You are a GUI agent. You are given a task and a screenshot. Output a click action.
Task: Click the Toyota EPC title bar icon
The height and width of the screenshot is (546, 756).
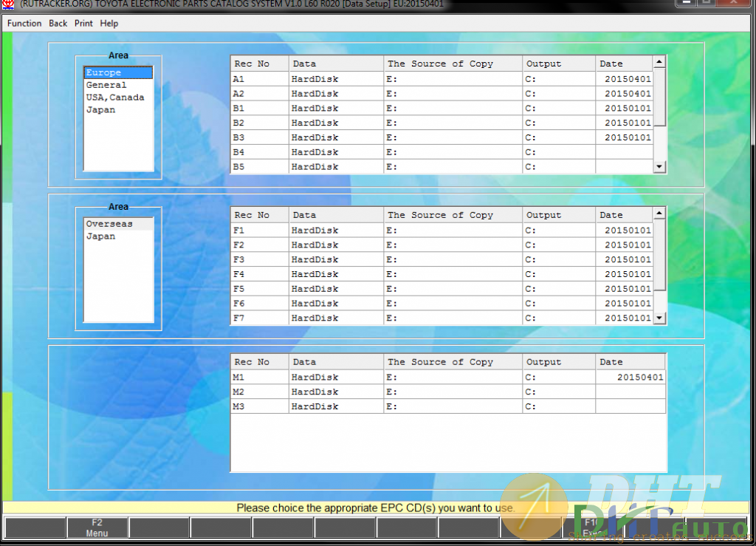pos(8,4)
